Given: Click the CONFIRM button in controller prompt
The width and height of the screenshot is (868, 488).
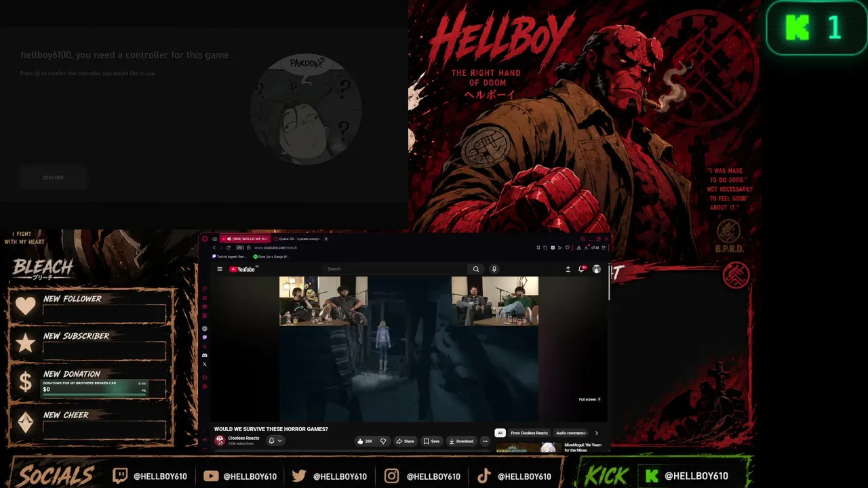Looking at the screenshot, I should 53,178.
